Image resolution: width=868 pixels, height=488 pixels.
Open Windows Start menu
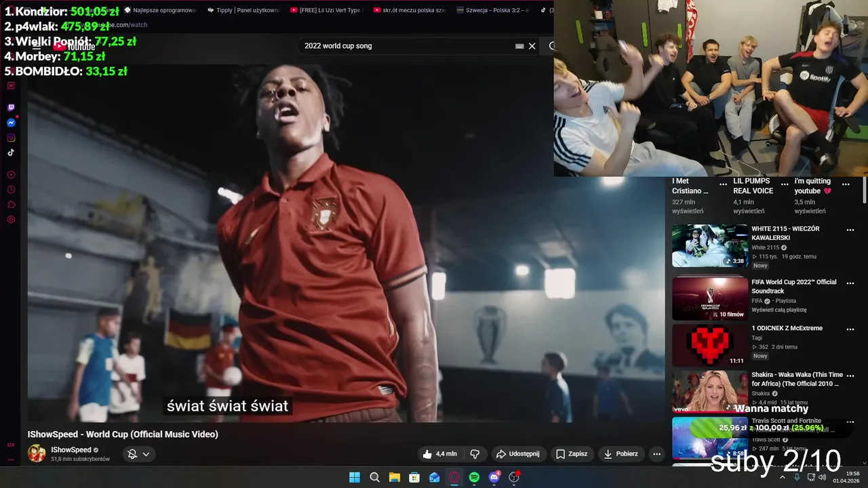355,477
